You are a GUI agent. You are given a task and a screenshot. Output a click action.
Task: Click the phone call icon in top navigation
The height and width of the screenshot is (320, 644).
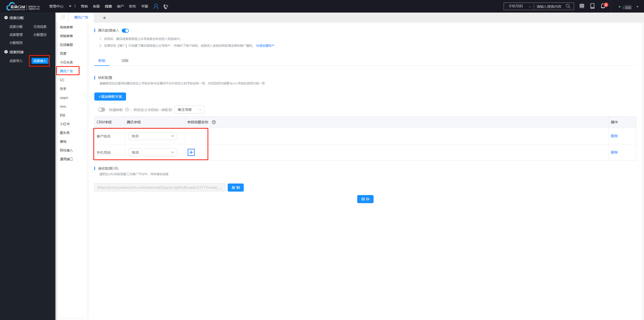click(166, 7)
